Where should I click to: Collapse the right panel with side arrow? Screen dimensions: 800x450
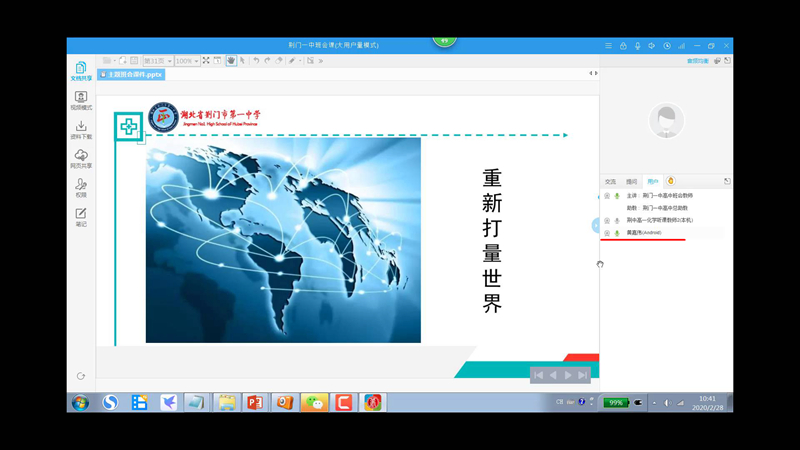point(595,225)
